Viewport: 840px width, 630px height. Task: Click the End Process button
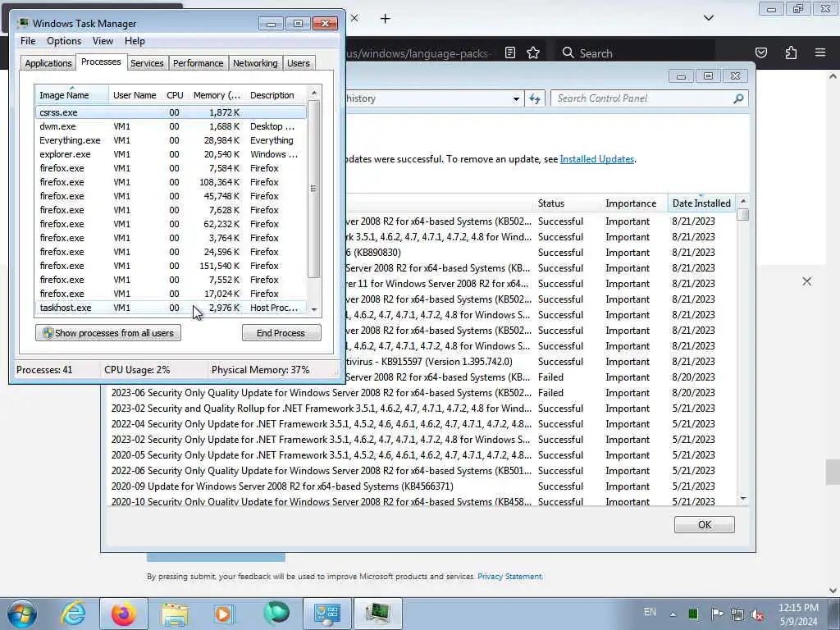pyautogui.click(x=281, y=333)
